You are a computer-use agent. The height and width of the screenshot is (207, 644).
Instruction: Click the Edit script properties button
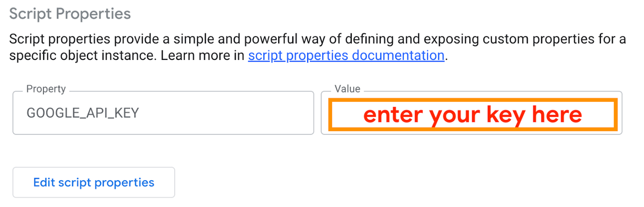point(93,182)
